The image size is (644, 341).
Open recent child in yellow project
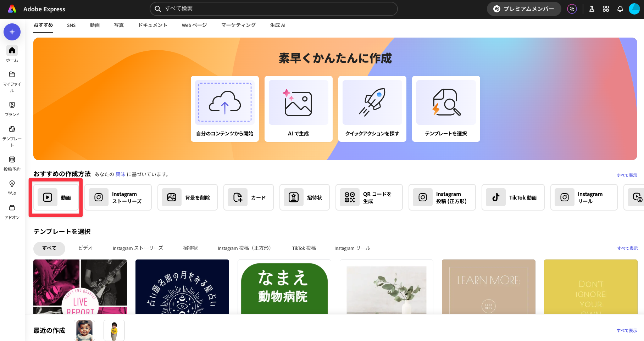114,330
